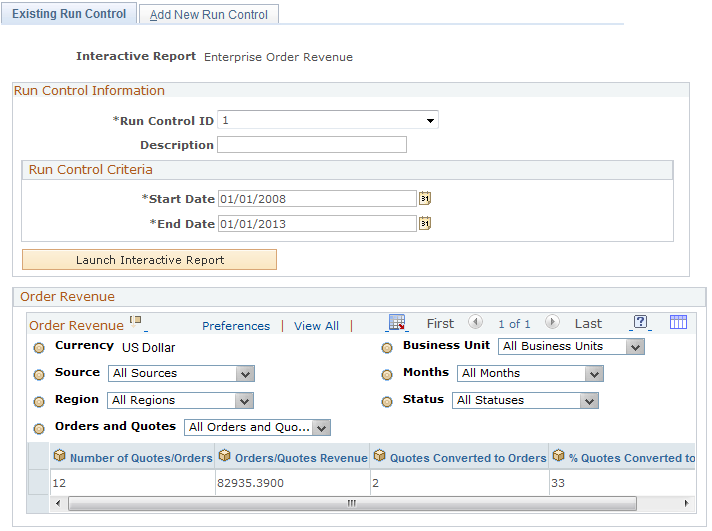Viewport: 712px width, 531px height.
Task: Open the Preferences link
Action: pyautogui.click(x=236, y=326)
